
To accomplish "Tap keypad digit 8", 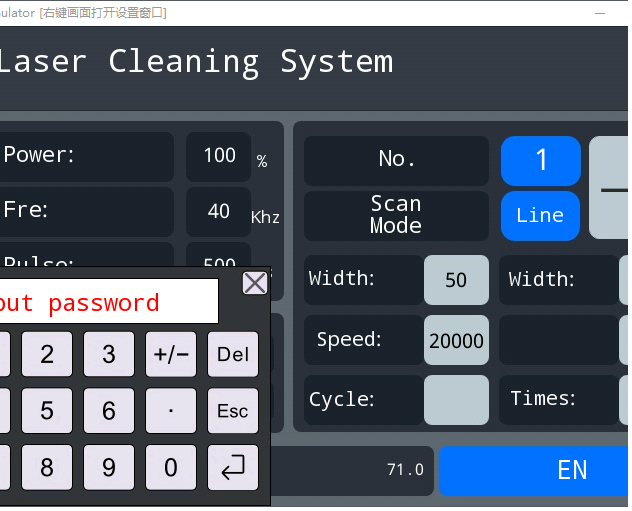I will (x=47, y=467).
